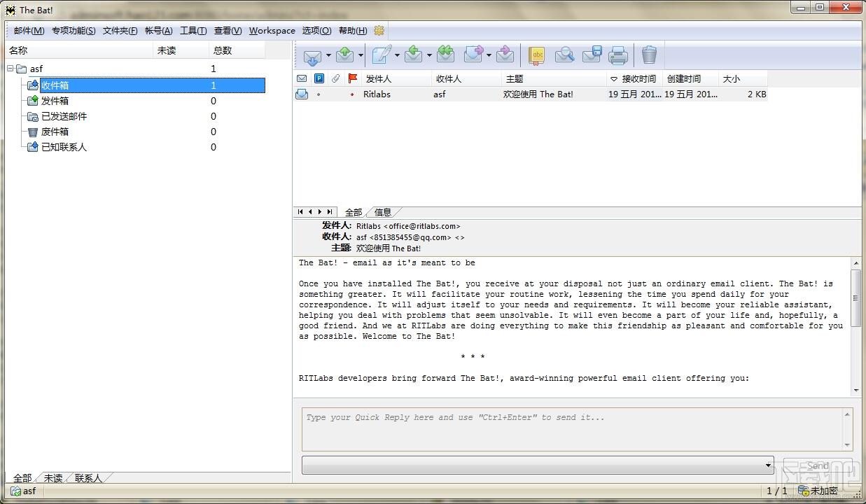Screen dimensions: 866x504
Task: Click the envelope read-status column header
Action: coord(302,78)
